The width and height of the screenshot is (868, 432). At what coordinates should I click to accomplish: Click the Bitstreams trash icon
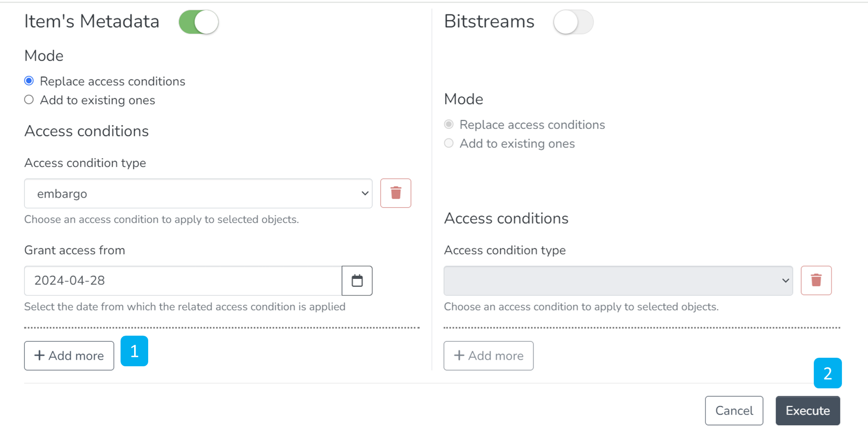[x=816, y=280]
